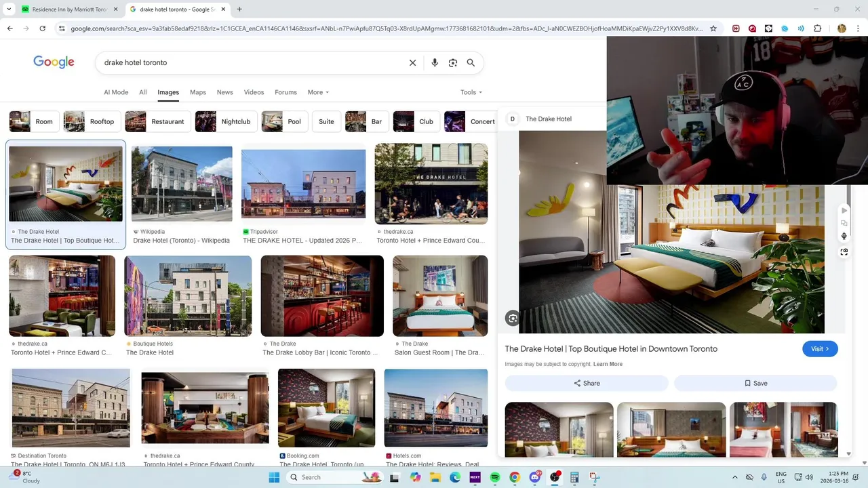The height and width of the screenshot is (488, 868).
Task: Open the Forums results tab
Action: coord(285,92)
